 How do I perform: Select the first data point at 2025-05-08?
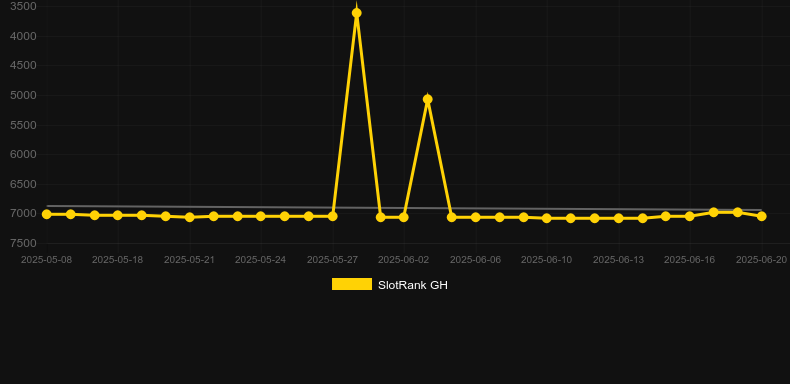[x=46, y=214]
